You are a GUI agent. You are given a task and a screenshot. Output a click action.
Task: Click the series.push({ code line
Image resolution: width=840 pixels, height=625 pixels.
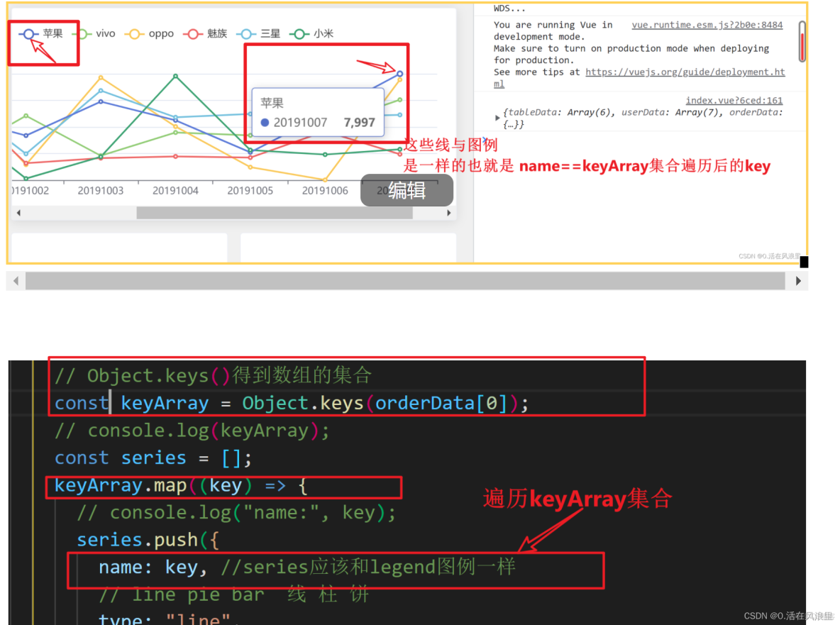point(148,540)
